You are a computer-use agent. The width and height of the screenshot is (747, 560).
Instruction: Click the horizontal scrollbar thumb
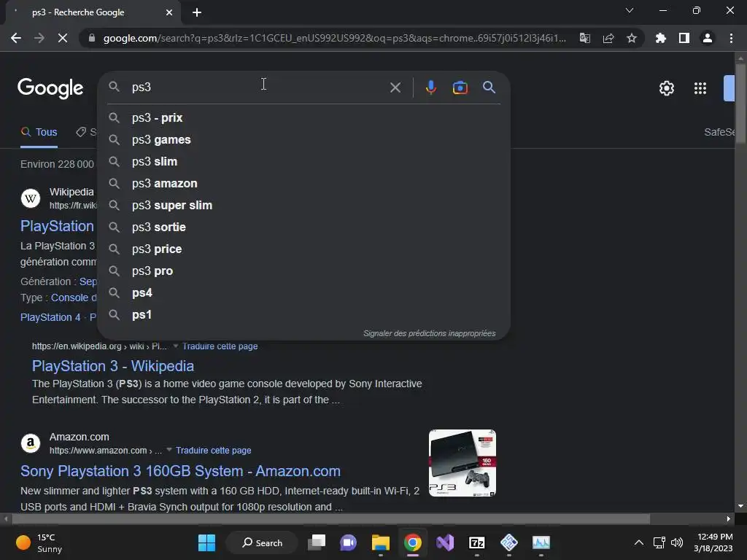pos(330,518)
